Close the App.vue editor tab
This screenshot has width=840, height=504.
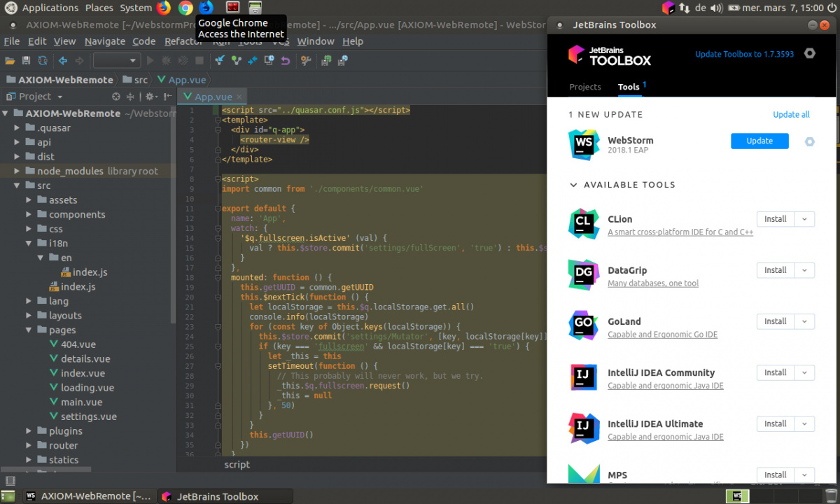tap(239, 97)
